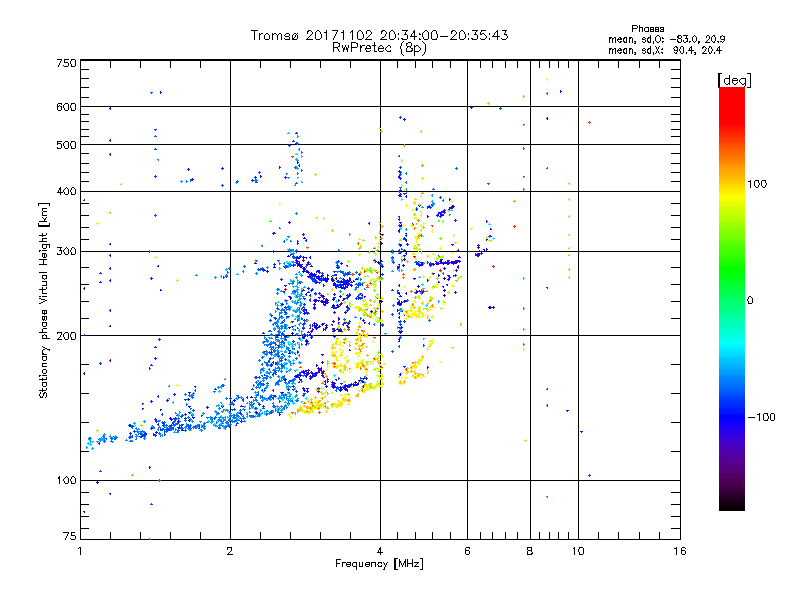The width and height of the screenshot is (800, 600).
Task: Click the x-axis tick label '1'
Action: [80, 551]
